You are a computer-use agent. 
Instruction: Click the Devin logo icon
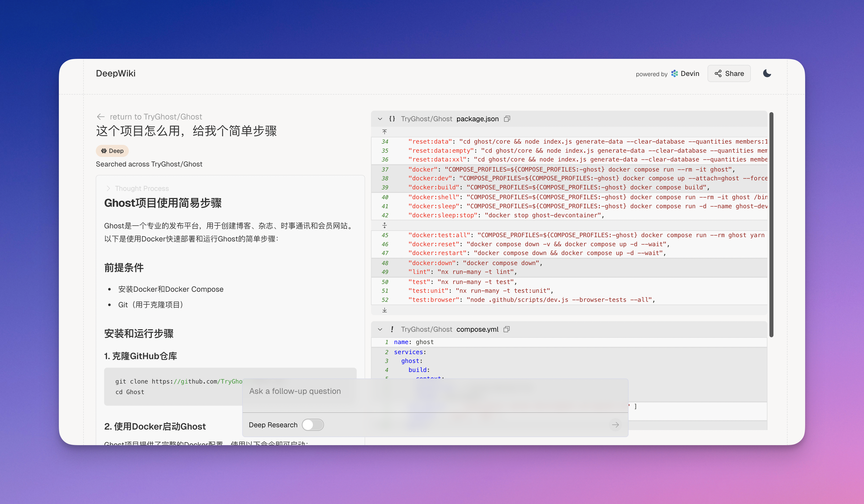tap(674, 73)
